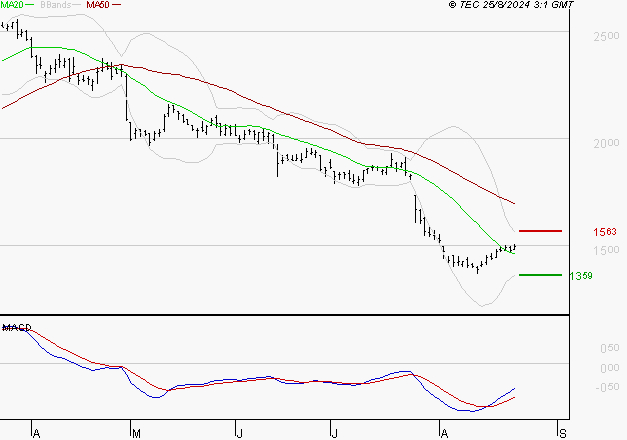627x440 pixels.
Task: Click the 2500 price axis label
Action: (606, 36)
